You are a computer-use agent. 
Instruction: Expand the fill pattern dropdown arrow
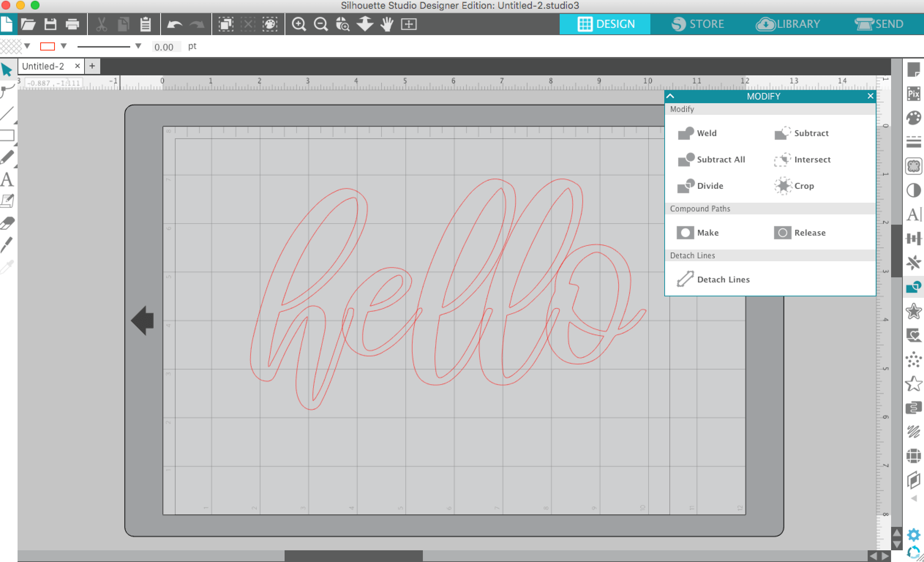27,46
